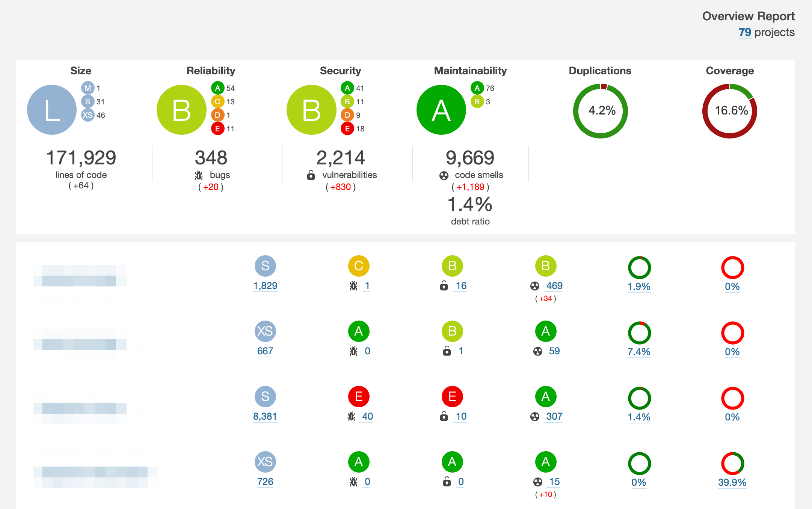Open the 7.4% duplications link

point(639,352)
